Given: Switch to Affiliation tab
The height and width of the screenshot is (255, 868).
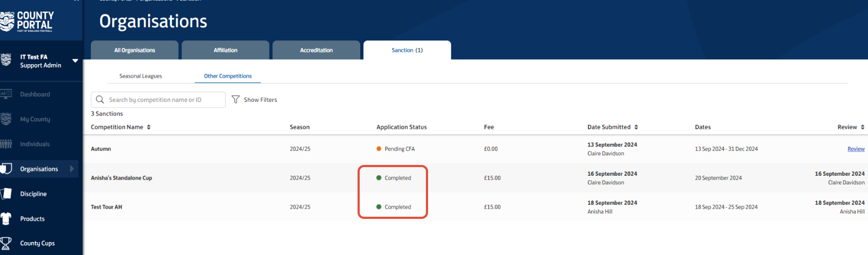Looking at the screenshot, I should pyautogui.click(x=226, y=50).
